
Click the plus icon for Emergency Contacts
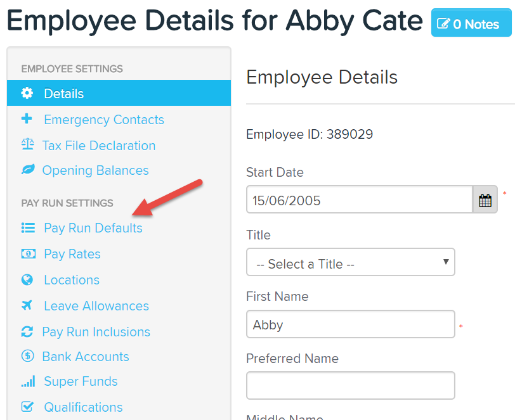click(x=27, y=119)
